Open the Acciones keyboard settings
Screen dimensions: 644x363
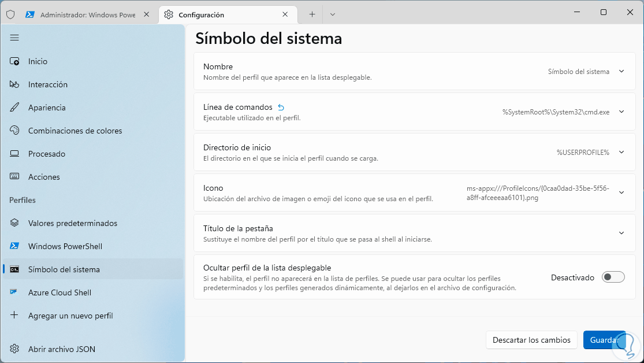point(44,177)
